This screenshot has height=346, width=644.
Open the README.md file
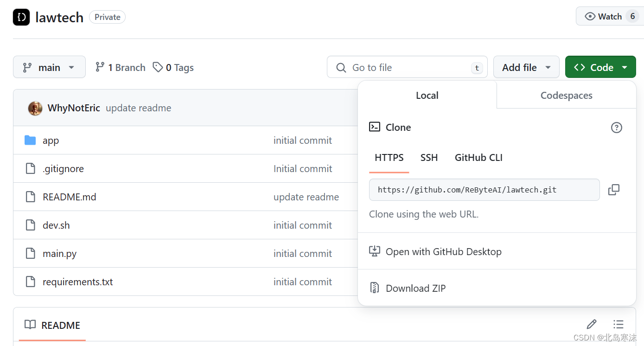(70, 197)
